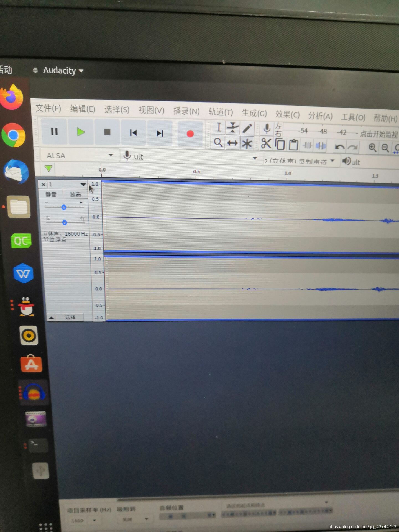Undo the last action
The width and height of the screenshot is (399, 532).
click(339, 147)
